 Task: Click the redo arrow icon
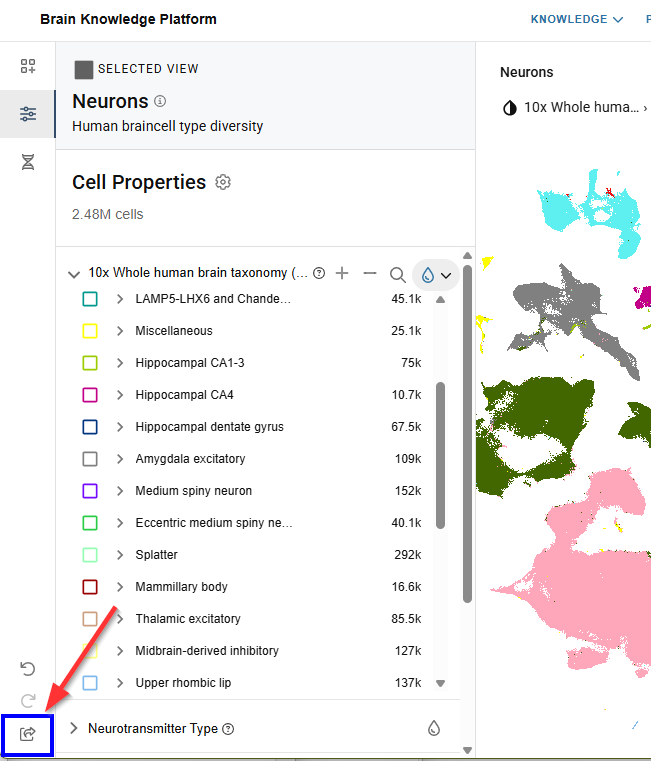point(28,701)
